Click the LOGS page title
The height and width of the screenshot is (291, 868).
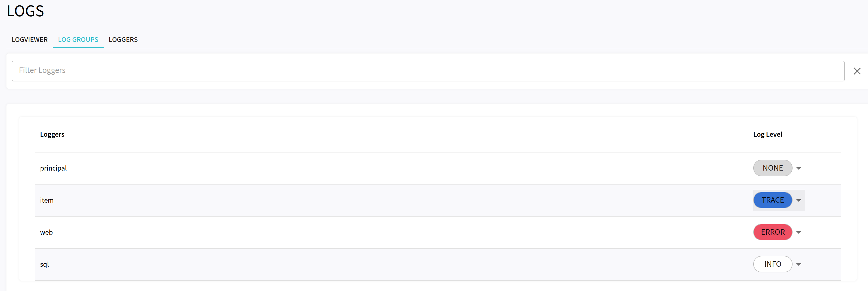[x=25, y=11]
